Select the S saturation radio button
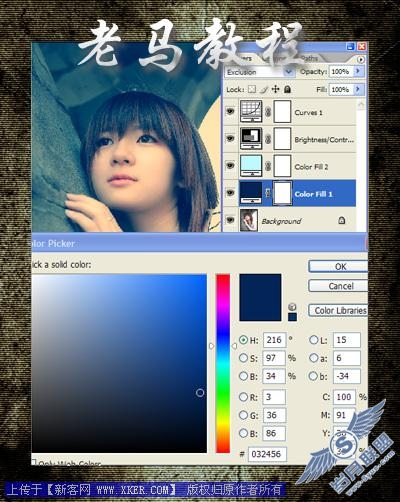Viewport: 400px width, 502px height. [243, 358]
